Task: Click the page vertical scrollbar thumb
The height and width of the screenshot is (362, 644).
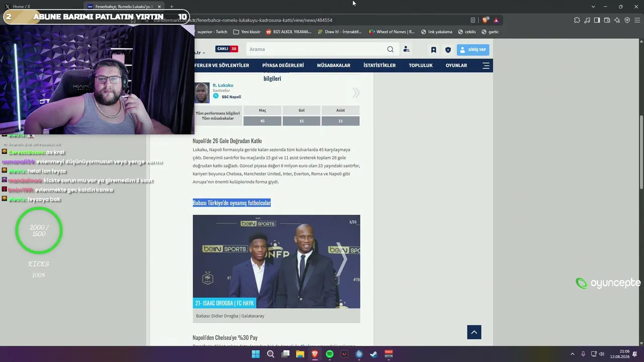Action: click(x=641, y=152)
